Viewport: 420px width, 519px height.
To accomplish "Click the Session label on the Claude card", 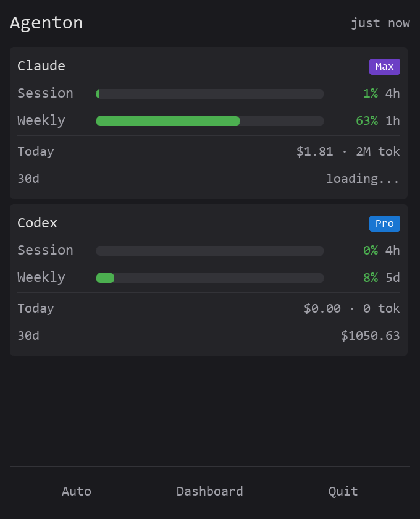I will tap(45, 93).
